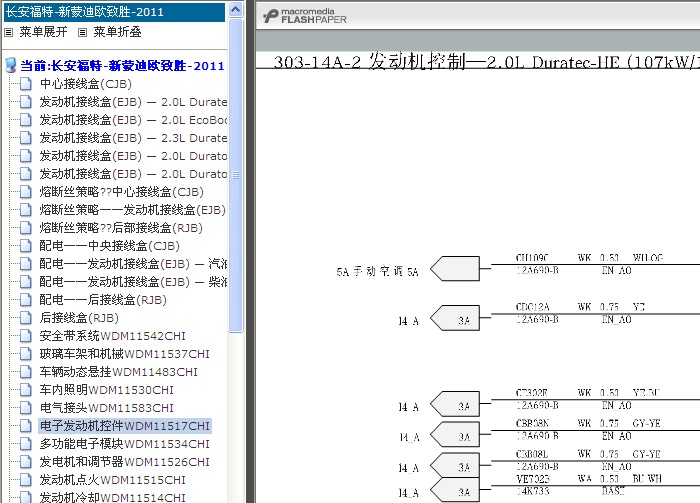
Task: Click the icon beside 菜单展开
Action: 8,32
